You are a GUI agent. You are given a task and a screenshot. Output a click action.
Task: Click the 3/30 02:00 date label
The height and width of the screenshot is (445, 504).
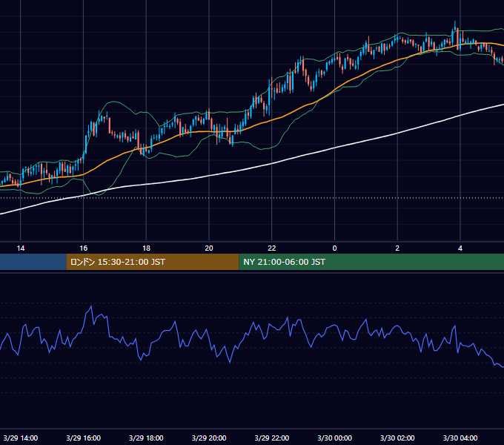pos(397,438)
